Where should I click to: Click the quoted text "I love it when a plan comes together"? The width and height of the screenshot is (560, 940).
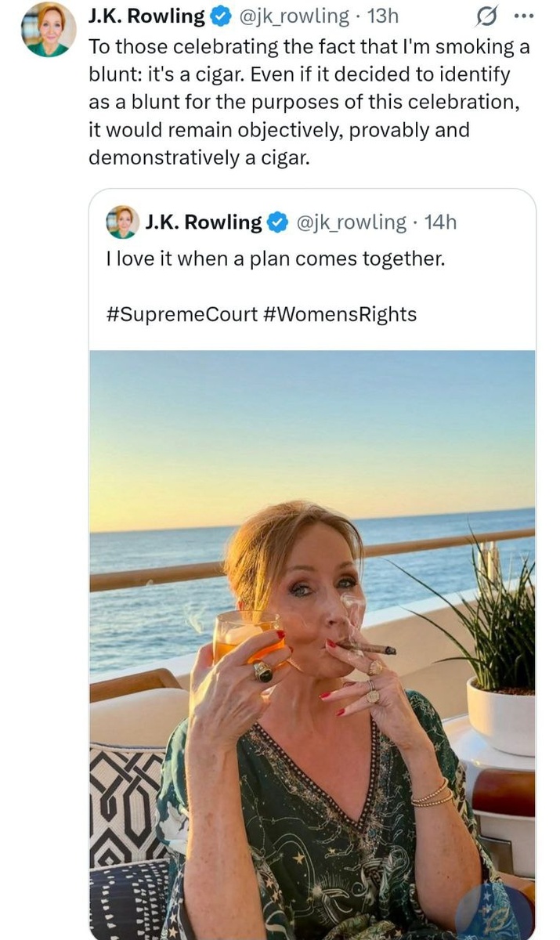tap(275, 258)
